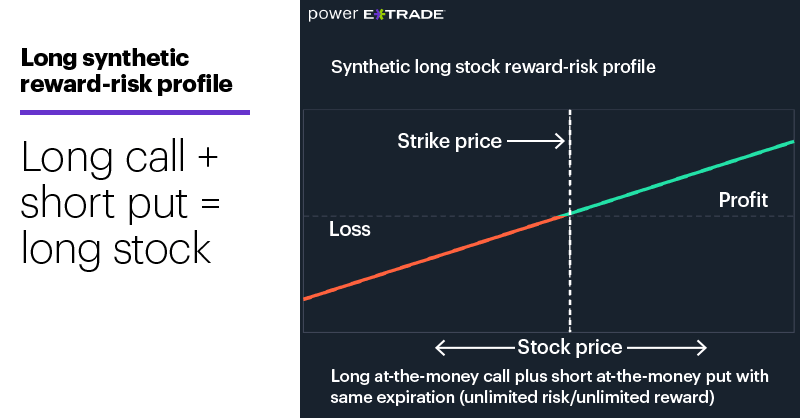Click the Long synthetic reward-risk profile heading
The height and width of the screenshot is (418, 800).
(x=126, y=71)
